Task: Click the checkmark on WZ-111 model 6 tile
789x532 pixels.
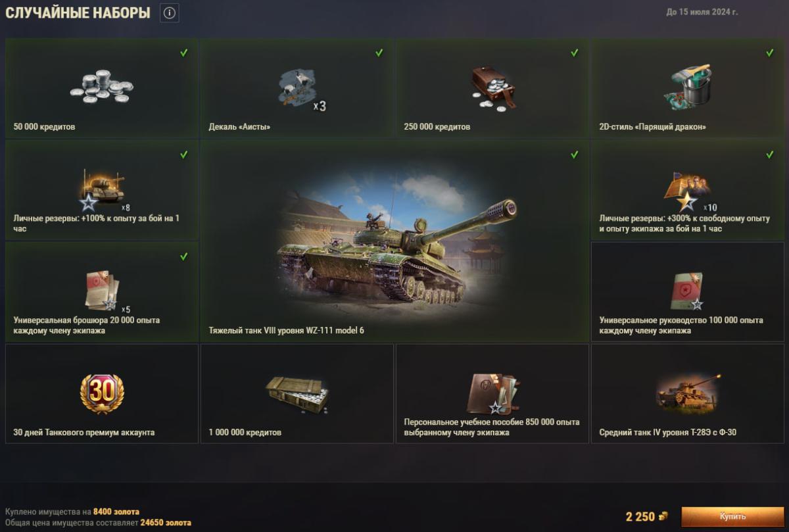Action: [x=575, y=155]
